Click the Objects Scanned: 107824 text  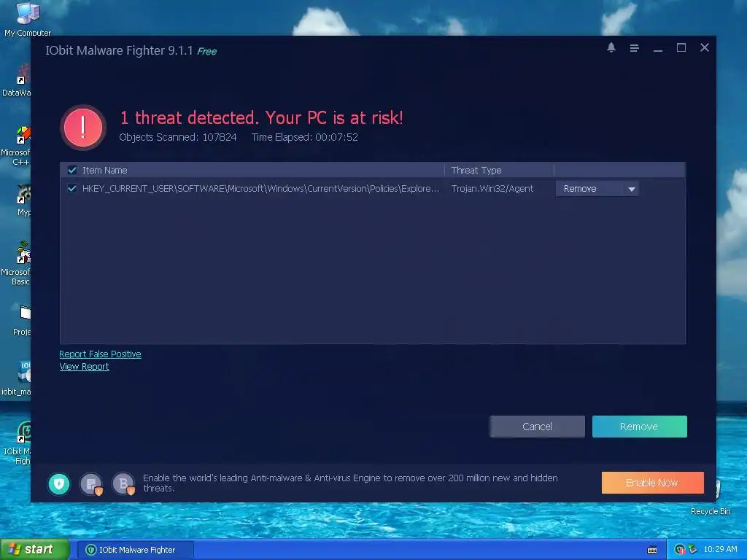point(178,137)
